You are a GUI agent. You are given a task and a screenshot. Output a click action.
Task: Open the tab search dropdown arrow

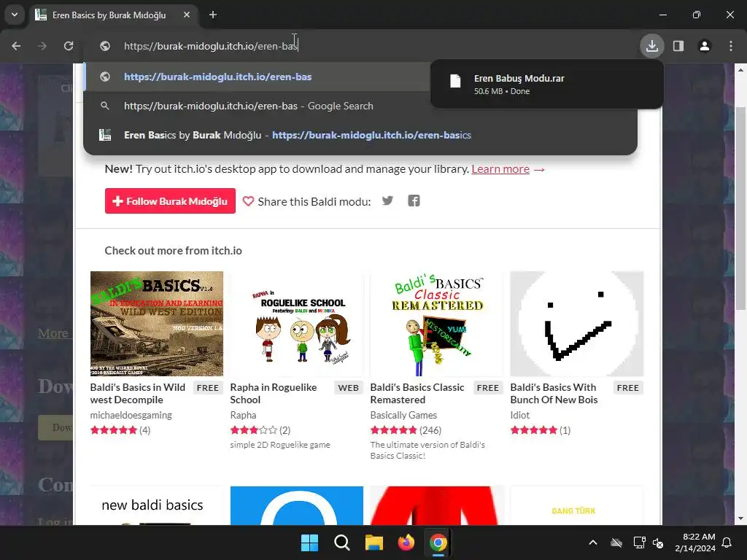point(15,15)
